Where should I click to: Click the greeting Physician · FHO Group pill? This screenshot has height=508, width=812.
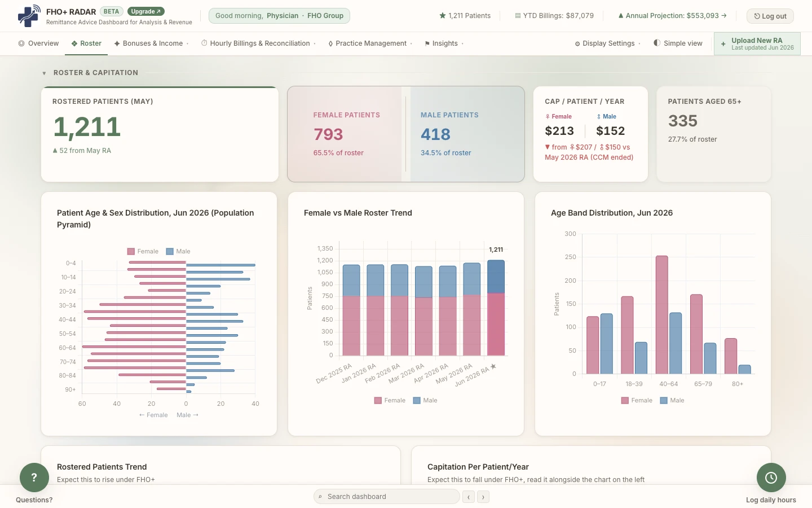click(279, 16)
